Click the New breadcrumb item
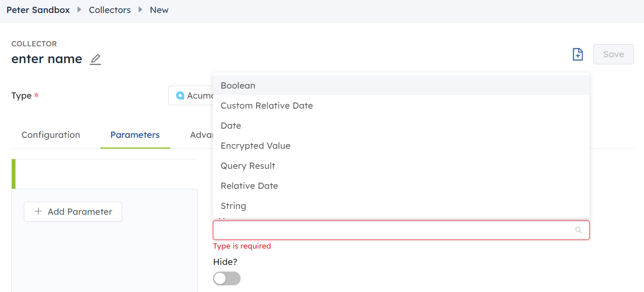This screenshot has height=292, width=644. click(x=159, y=10)
